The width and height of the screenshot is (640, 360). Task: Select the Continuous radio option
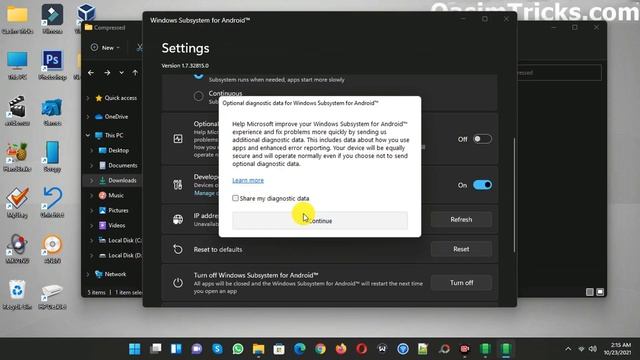[198, 96]
